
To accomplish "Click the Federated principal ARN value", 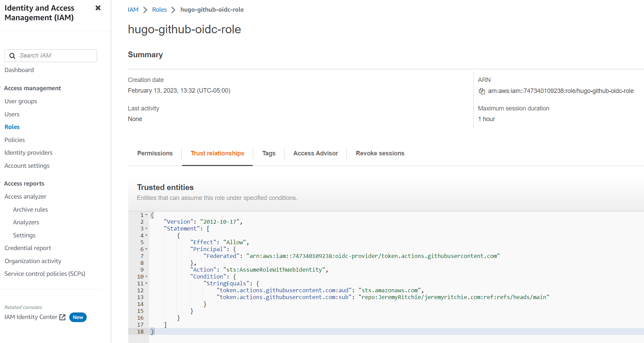I will pos(373,256).
